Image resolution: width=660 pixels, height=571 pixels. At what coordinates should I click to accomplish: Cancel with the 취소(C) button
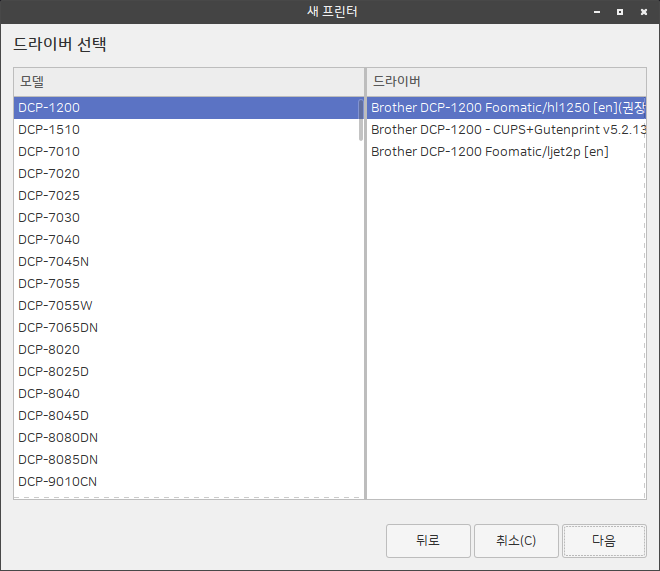pos(516,541)
